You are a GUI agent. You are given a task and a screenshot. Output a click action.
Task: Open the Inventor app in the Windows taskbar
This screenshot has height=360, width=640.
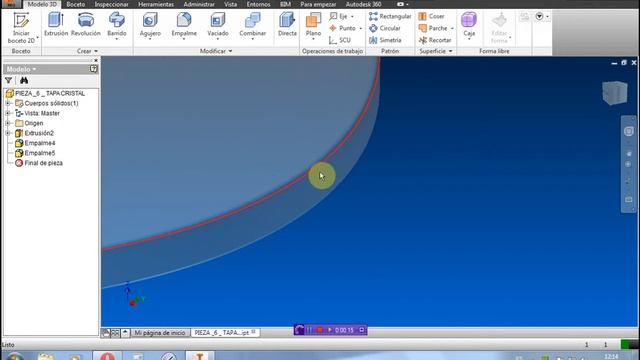coord(199,356)
